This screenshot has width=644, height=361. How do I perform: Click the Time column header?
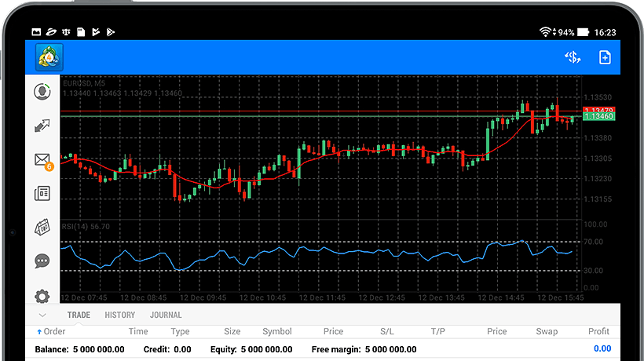point(138,331)
